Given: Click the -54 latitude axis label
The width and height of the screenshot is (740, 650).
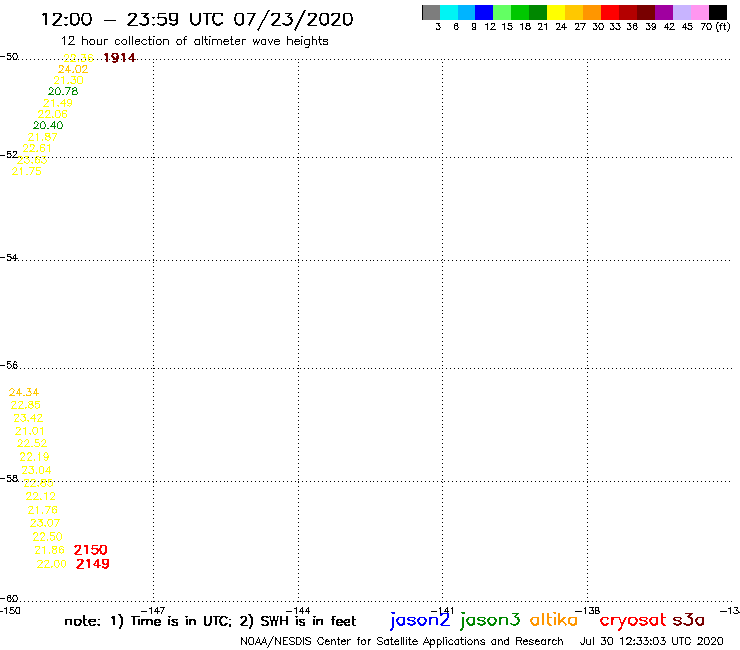Looking at the screenshot, I should click(9, 258).
